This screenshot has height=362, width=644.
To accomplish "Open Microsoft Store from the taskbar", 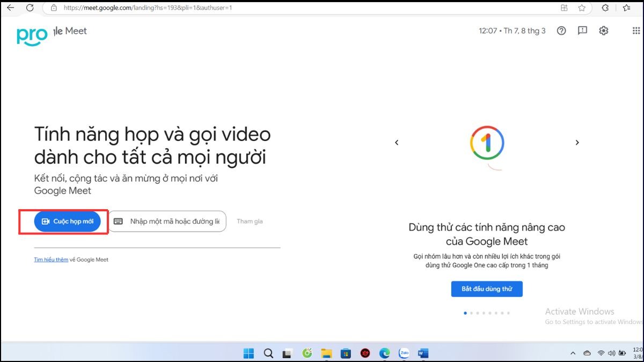I will pyautogui.click(x=346, y=353).
